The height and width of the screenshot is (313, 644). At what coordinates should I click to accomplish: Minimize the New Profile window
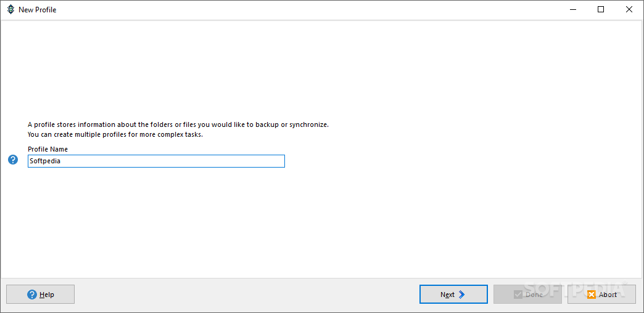[x=572, y=10]
